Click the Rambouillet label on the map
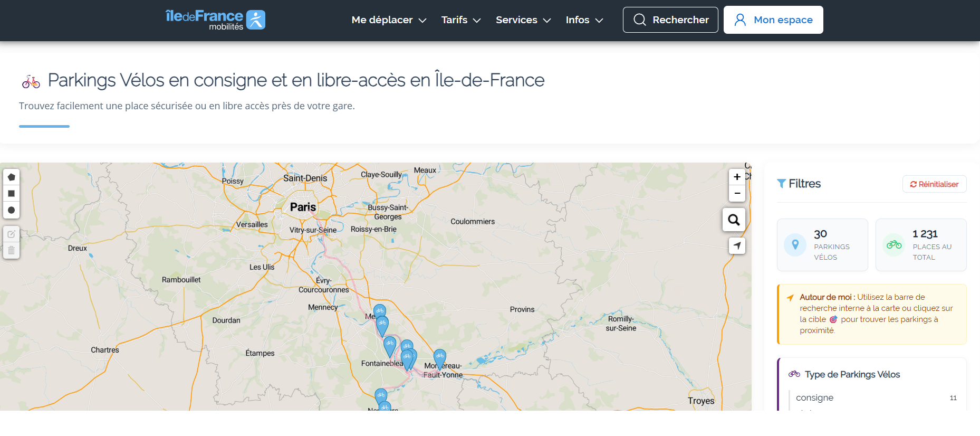Image resolution: width=980 pixels, height=436 pixels. click(181, 280)
